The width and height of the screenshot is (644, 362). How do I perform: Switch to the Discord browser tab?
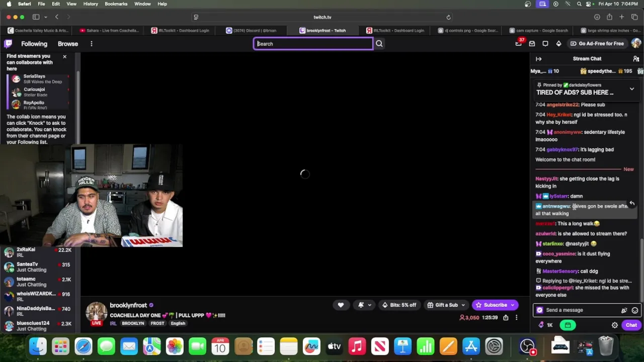point(252,31)
